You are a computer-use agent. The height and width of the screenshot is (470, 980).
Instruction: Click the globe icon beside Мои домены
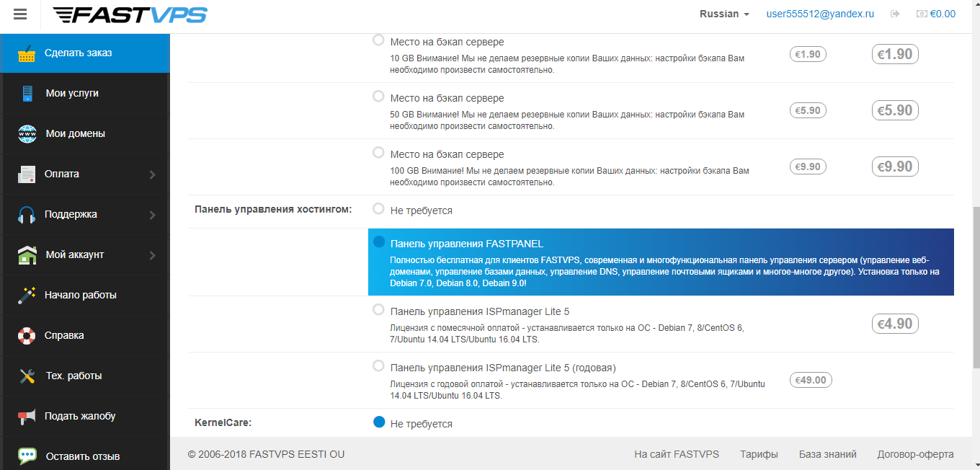(27, 134)
